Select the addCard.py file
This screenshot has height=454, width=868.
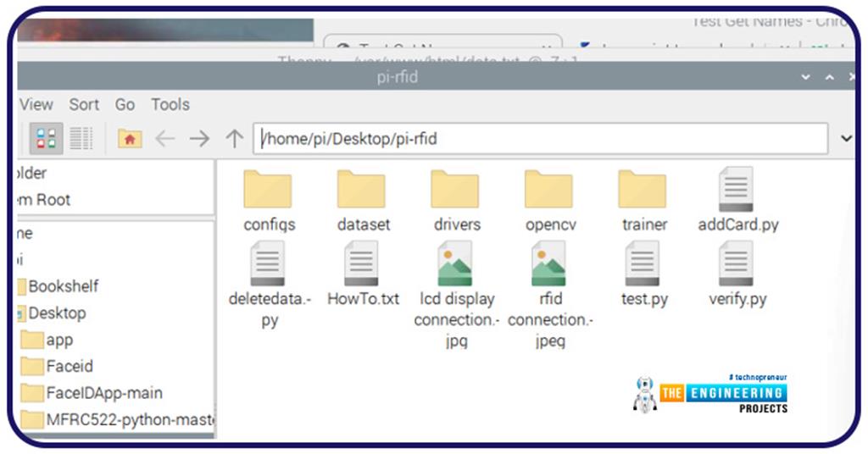click(737, 191)
